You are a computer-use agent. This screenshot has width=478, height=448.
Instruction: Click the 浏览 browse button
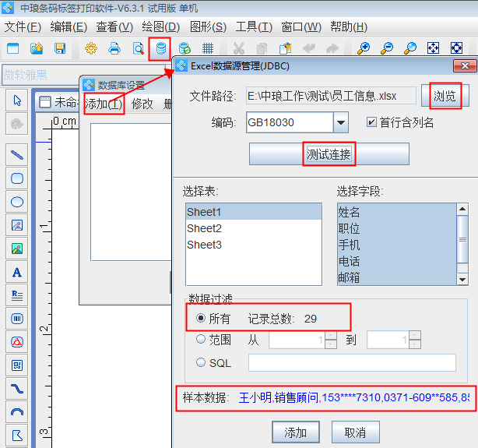[445, 97]
